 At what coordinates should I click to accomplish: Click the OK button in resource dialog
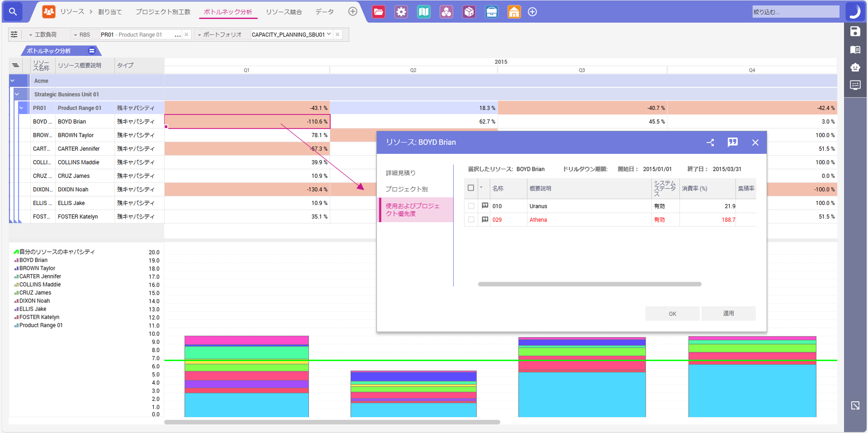[672, 313]
